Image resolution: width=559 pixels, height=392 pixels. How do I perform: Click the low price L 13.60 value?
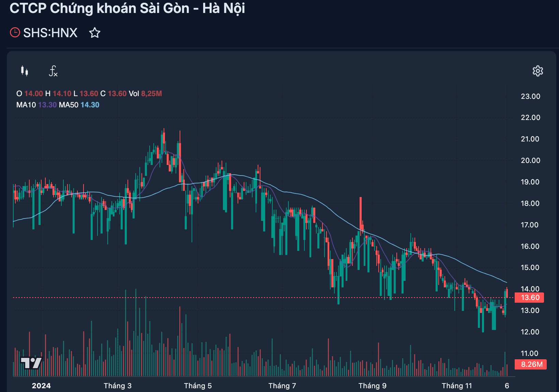coord(86,94)
